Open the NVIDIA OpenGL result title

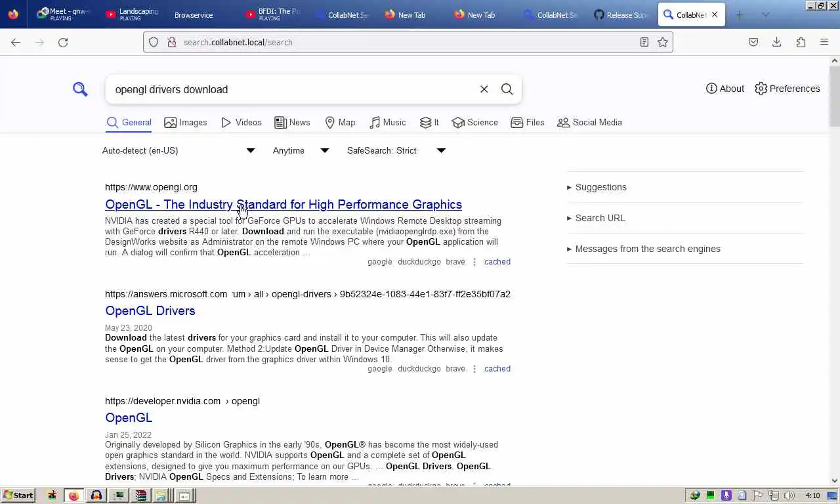129,418
